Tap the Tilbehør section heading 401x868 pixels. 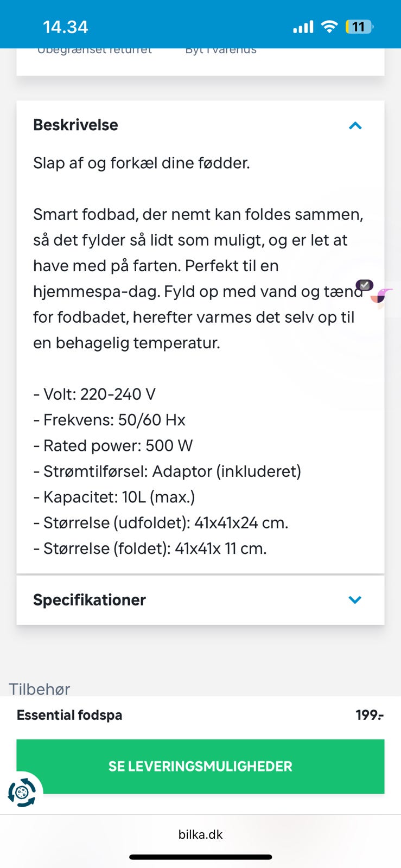pyautogui.click(x=40, y=688)
